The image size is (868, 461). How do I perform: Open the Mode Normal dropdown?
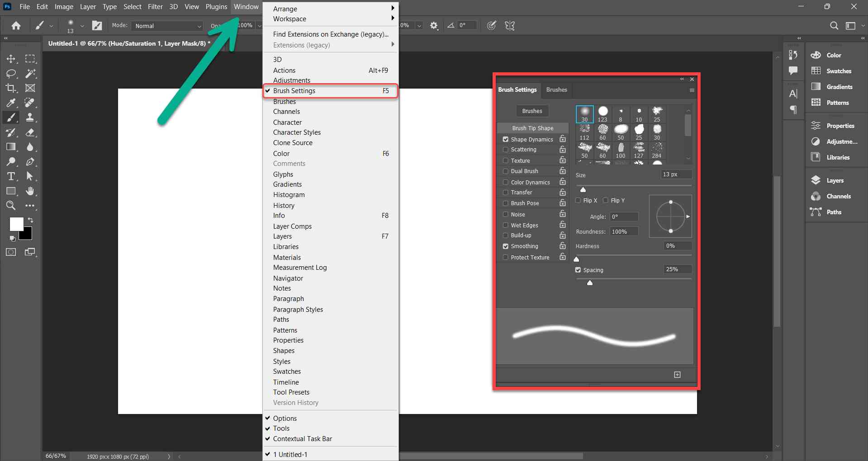(x=167, y=26)
